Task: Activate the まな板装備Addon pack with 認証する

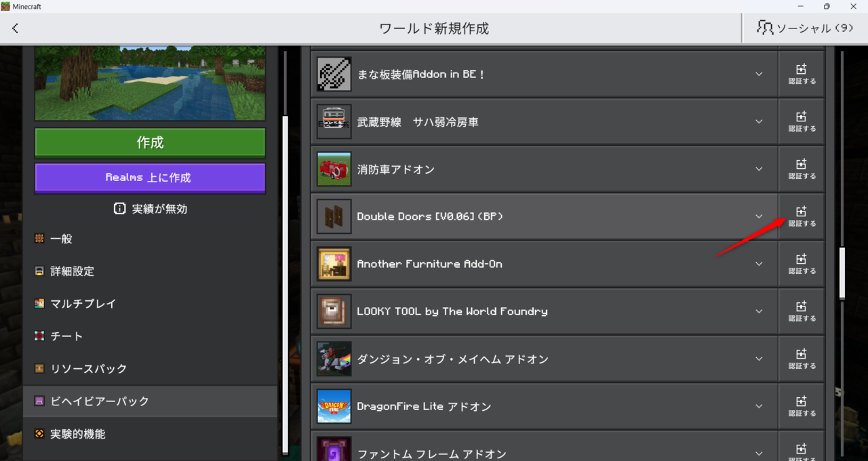Action: [802, 74]
